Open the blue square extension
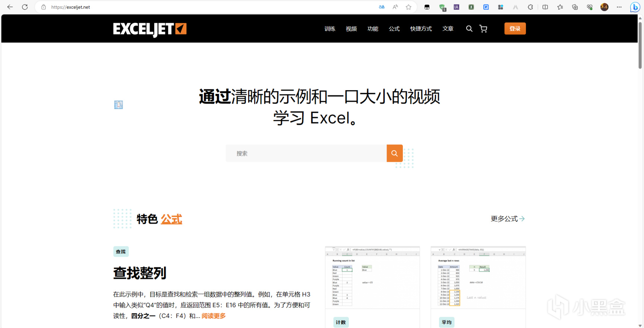This screenshot has height=328, width=644. [486, 7]
